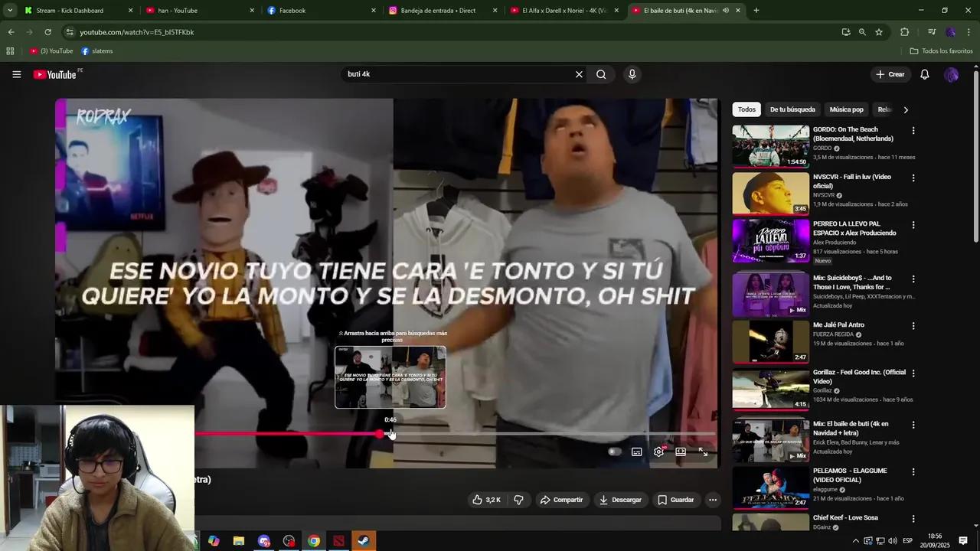
Task: Open YouTube notifications bell
Action: (x=924, y=74)
